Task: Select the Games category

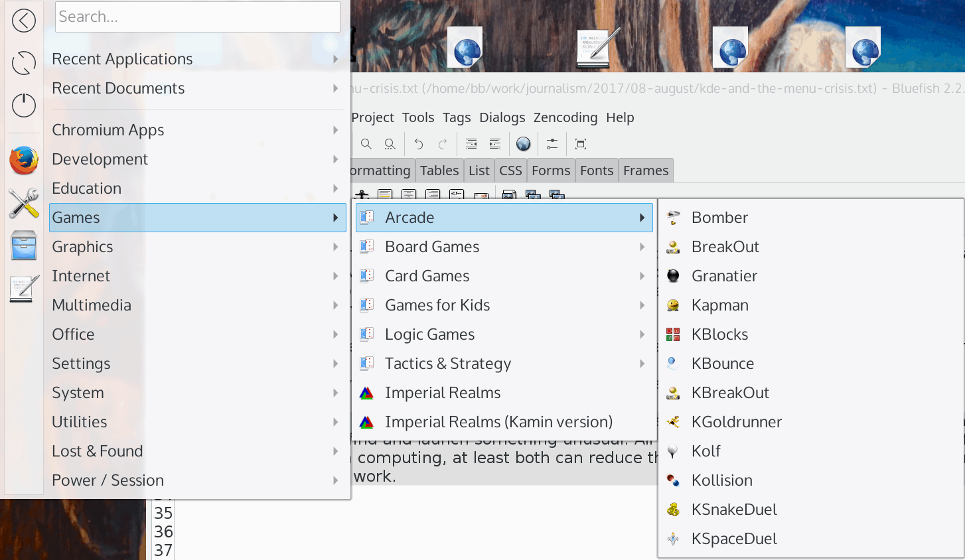Action: point(198,218)
